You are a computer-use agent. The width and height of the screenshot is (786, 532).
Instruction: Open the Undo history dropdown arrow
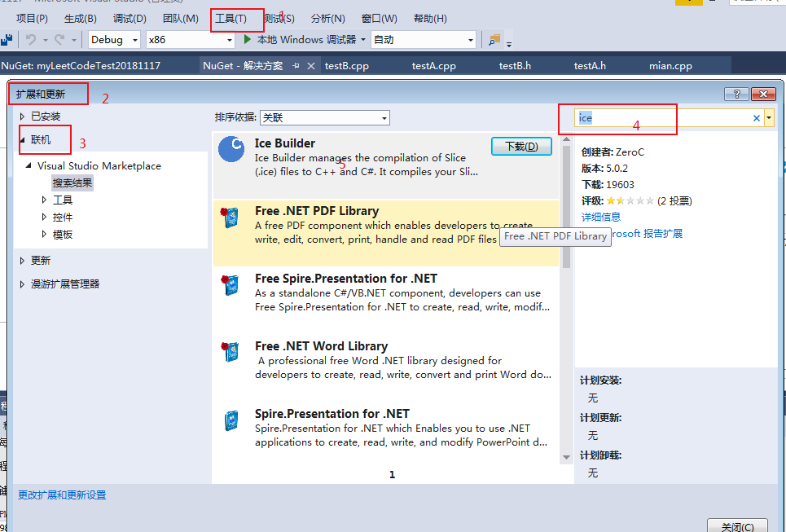(45, 40)
